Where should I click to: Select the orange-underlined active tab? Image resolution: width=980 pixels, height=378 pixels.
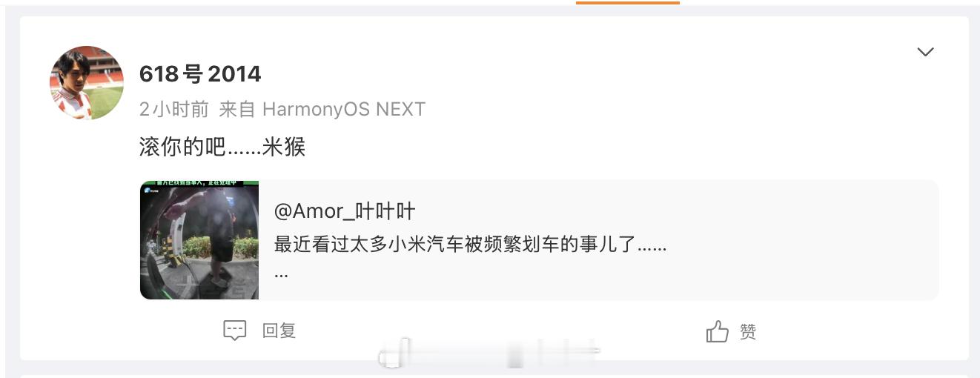pyautogui.click(x=628, y=2)
